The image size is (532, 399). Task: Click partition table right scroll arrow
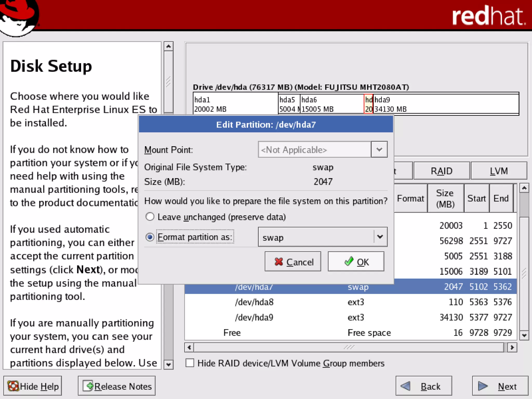[512, 348]
